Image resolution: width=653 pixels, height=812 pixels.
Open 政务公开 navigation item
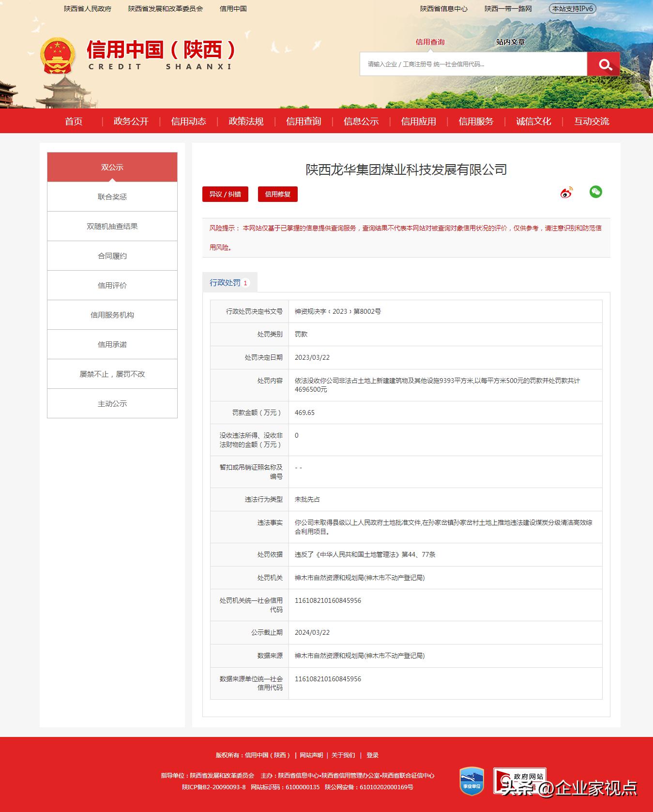(131, 121)
